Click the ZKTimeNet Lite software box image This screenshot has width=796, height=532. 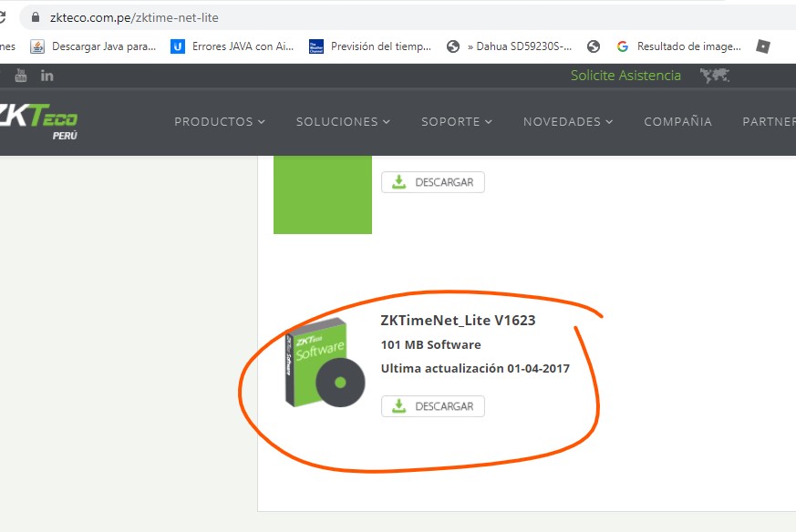click(x=325, y=362)
